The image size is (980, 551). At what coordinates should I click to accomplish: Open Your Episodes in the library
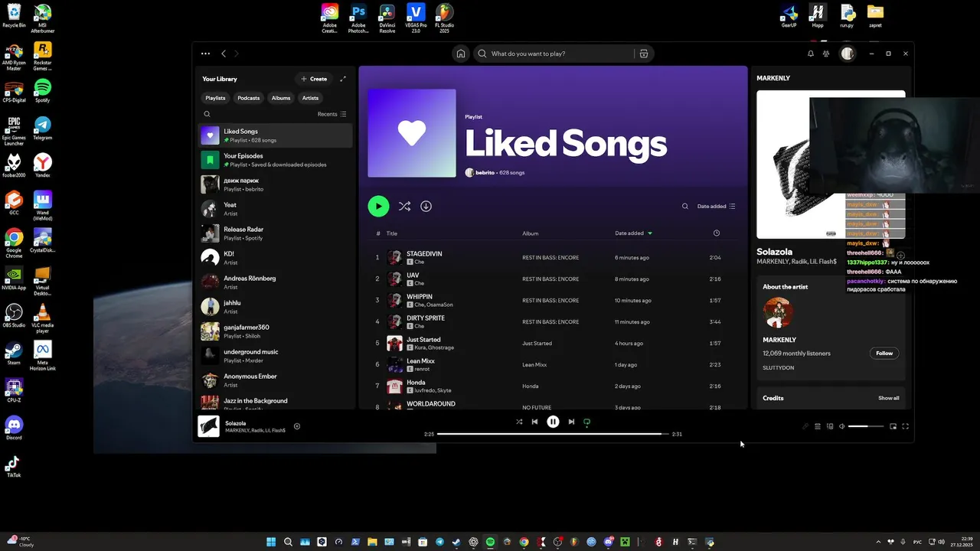[276, 160]
